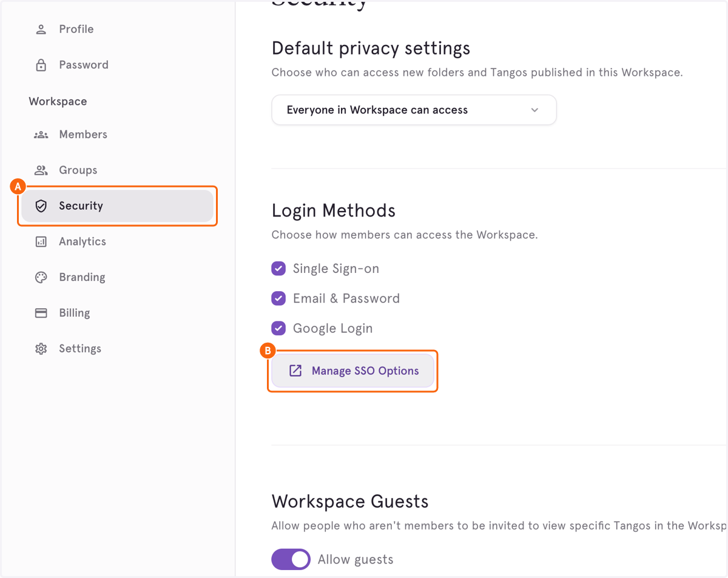This screenshot has height=578, width=728.
Task: Click the Email & Password label text
Action: click(x=346, y=298)
